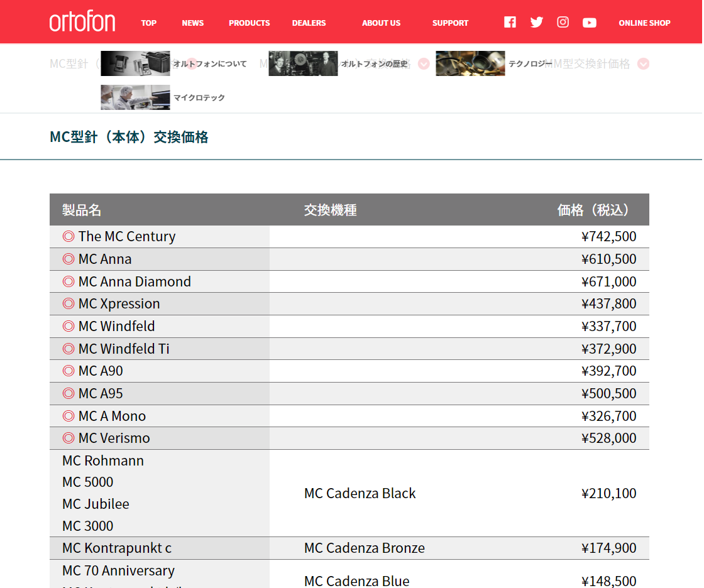The image size is (704, 588).
Task: Click the ¥671,000 price
Action: coord(609,281)
